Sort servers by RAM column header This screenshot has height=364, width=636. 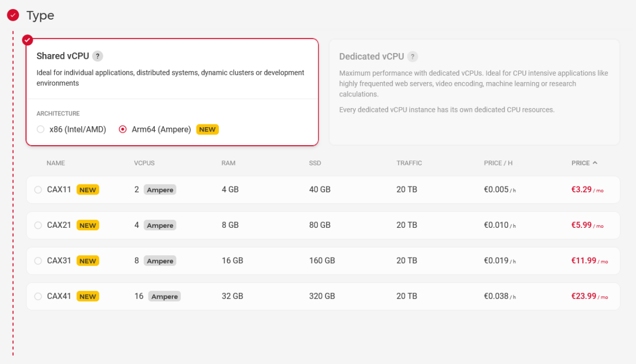click(x=228, y=163)
